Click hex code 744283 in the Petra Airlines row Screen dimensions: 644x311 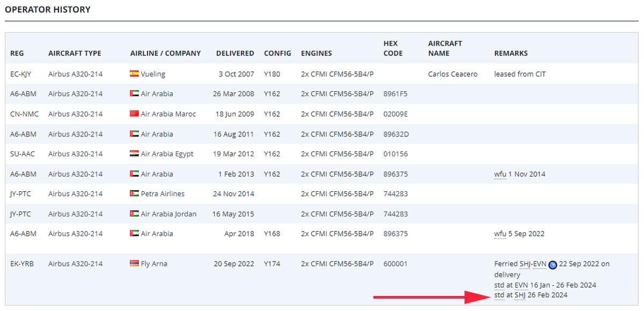[x=396, y=193]
